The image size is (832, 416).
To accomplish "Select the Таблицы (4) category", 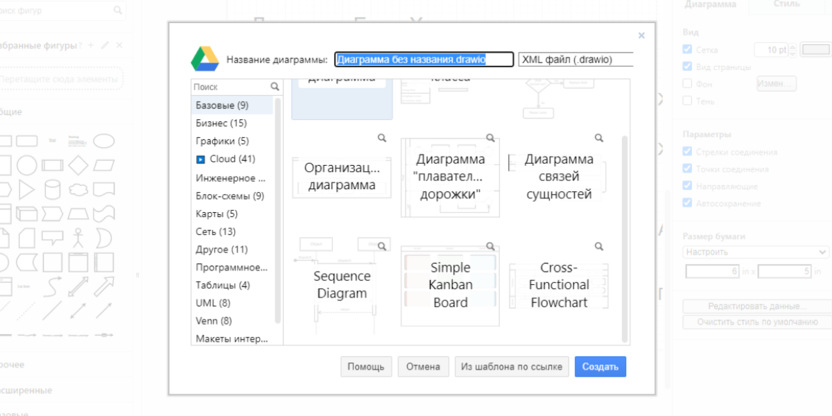I will (232, 285).
